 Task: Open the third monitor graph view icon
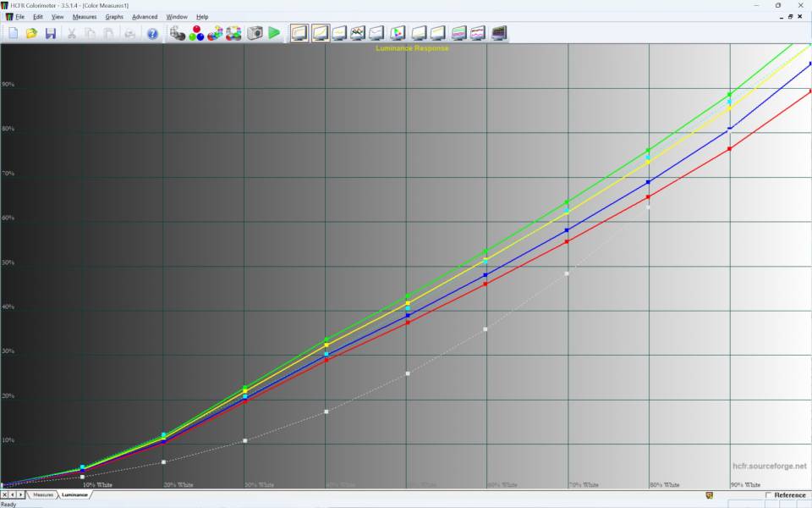tap(339, 33)
